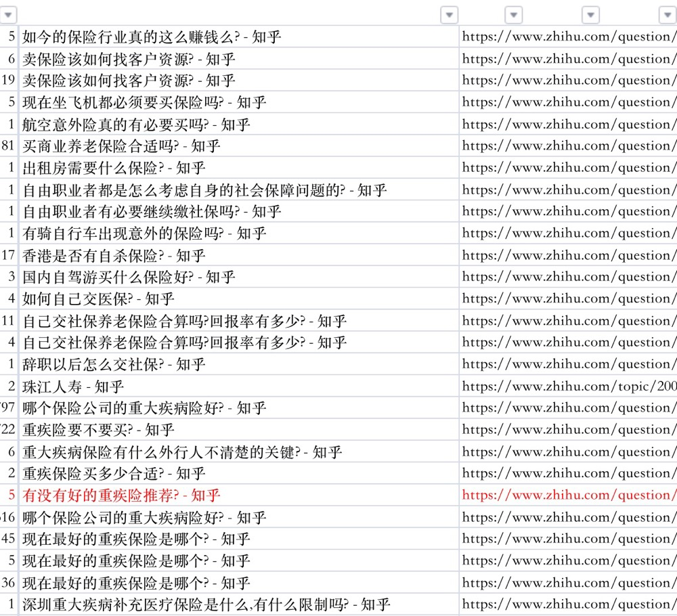This screenshot has height=616, width=677.
Task: Open the filter dropdown of the title column
Action: (449, 15)
